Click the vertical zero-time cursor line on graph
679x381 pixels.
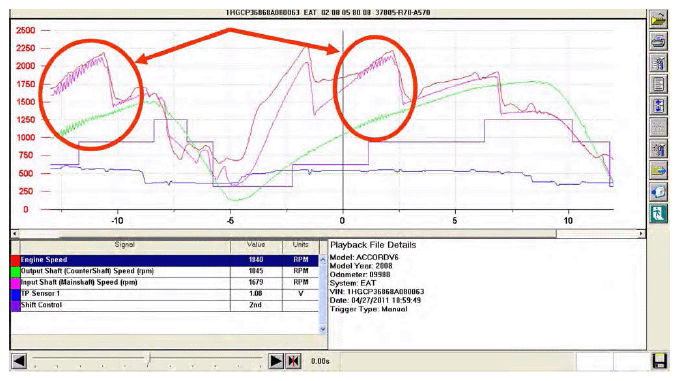point(343,121)
